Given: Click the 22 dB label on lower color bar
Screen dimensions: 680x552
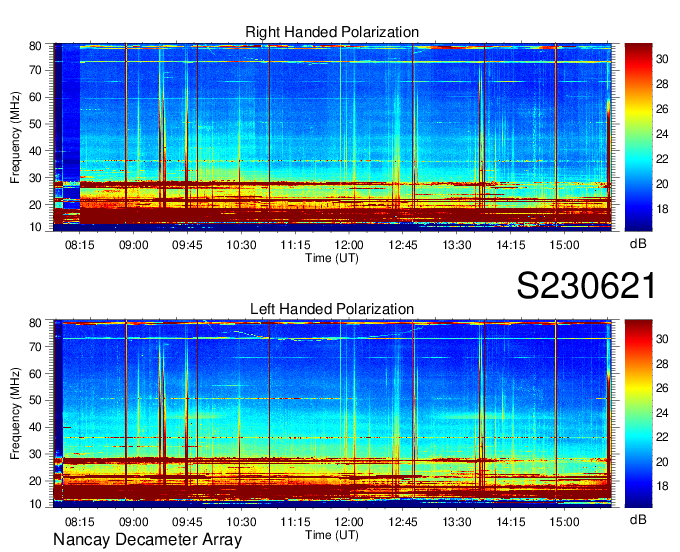Looking at the screenshot, I should 662,437.
